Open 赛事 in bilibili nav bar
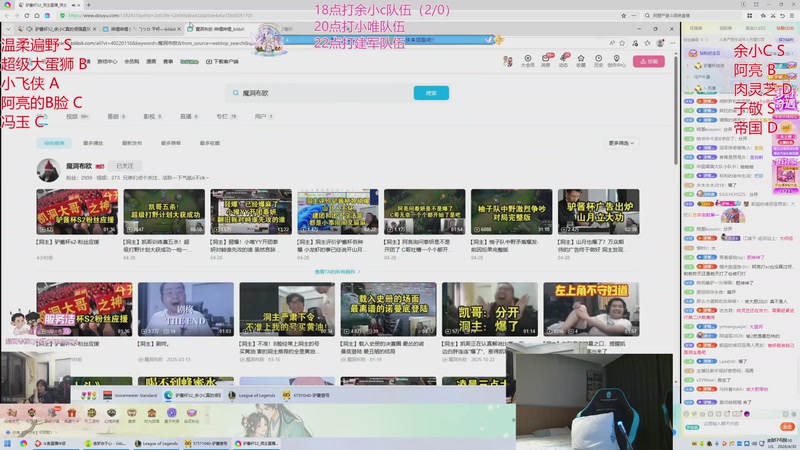Screen dimensions: 800x450 click(x=168, y=61)
